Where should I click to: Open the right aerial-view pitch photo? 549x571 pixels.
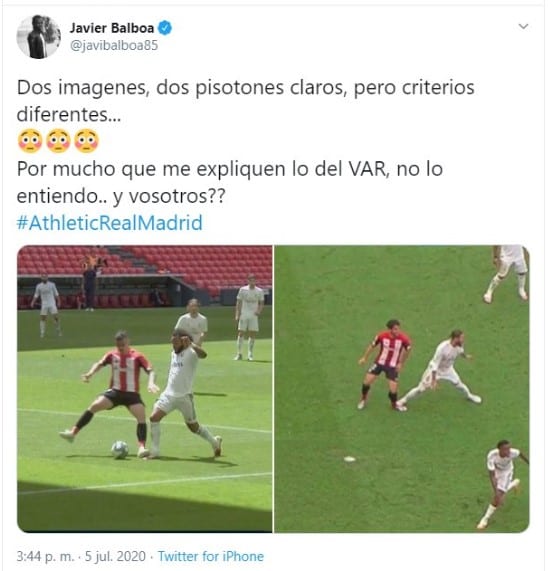pyautogui.click(x=402, y=389)
